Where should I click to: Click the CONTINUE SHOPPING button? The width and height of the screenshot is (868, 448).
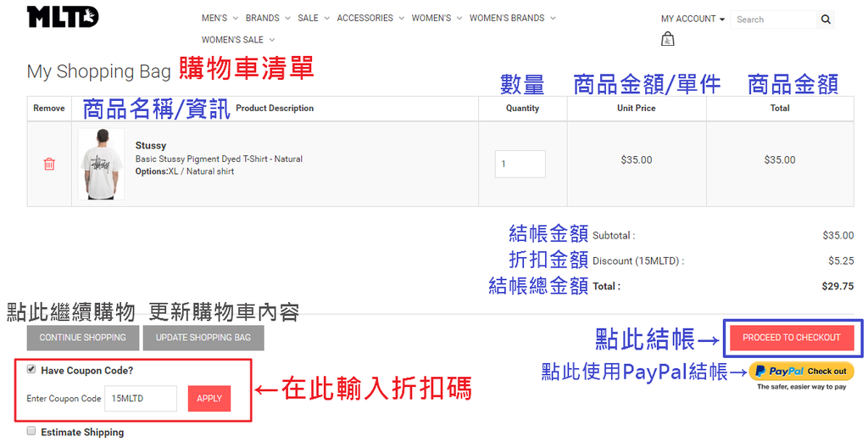click(x=83, y=338)
